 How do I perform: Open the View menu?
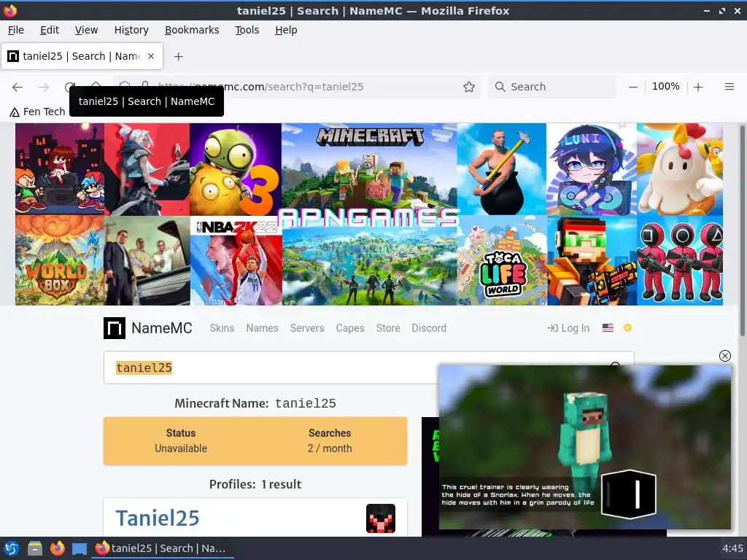click(x=86, y=30)
